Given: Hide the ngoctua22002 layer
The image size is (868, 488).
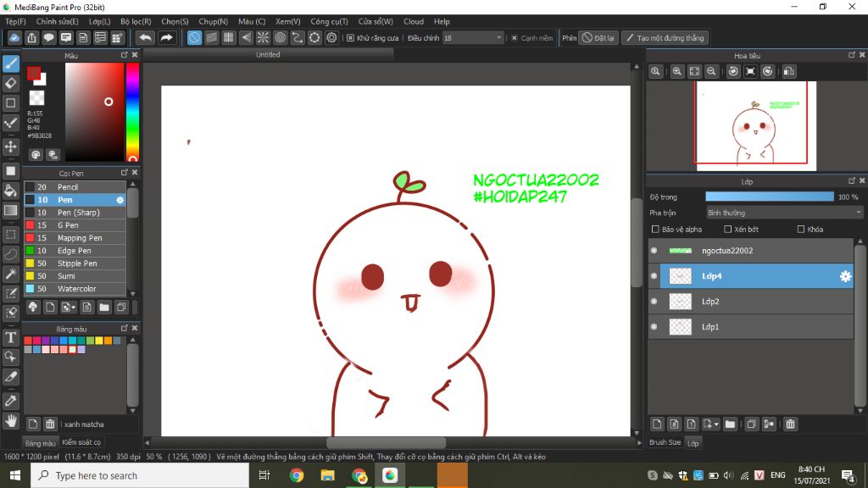Looking at the screenshot, I should [654, 251].
